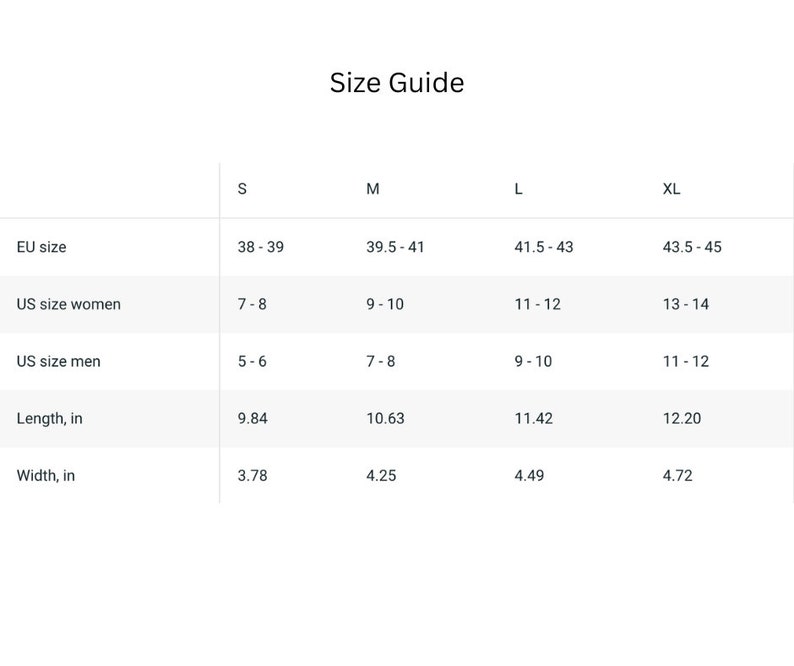Viewport: 794px width, 666px height.
Task: Click the Length, in row label
Action: (50, 418)
